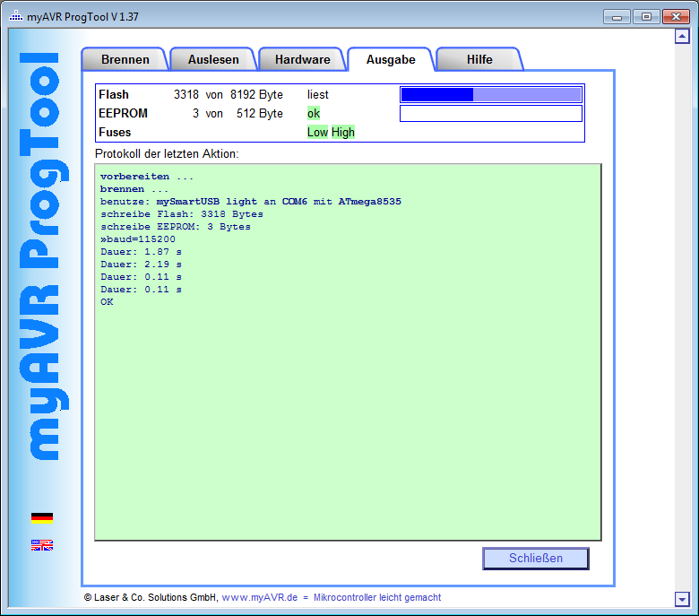Click inside the green protocol log area

pos(348,403)
